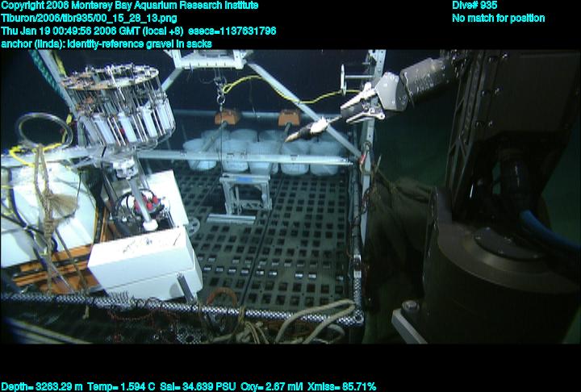581x392 pixels.
Task: Click the Xmiss transmission percentage
Action: (x=345, y=386)
